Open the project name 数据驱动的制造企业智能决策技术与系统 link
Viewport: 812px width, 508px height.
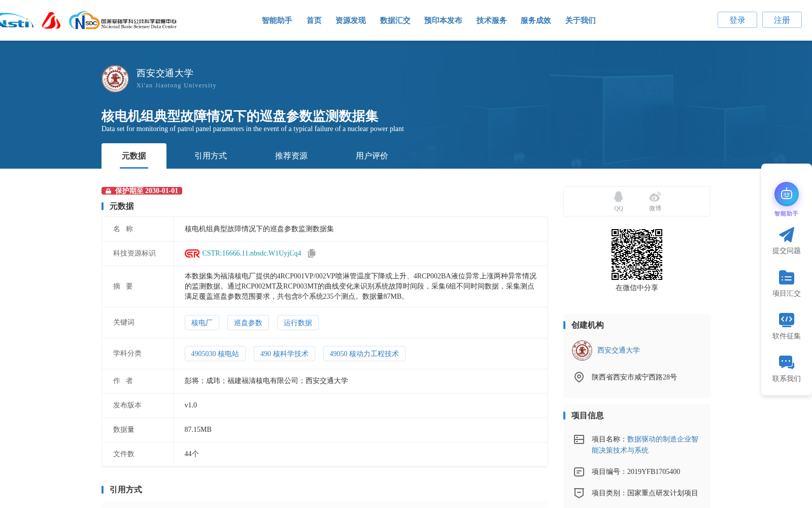click(x=645, y=444)
